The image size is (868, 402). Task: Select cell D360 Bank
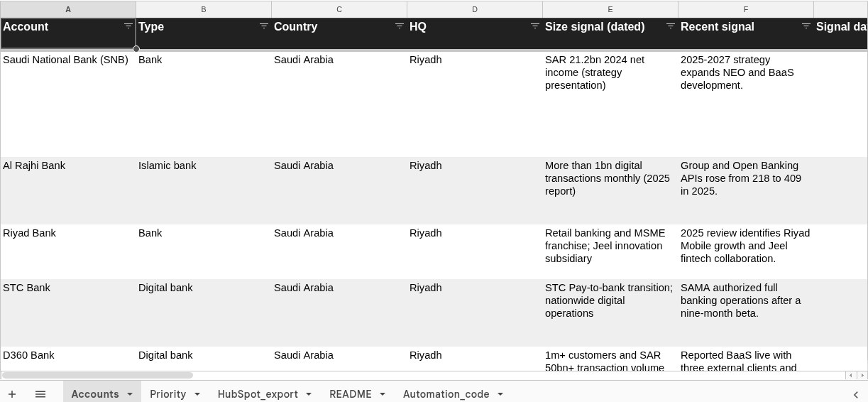point(68,359)
